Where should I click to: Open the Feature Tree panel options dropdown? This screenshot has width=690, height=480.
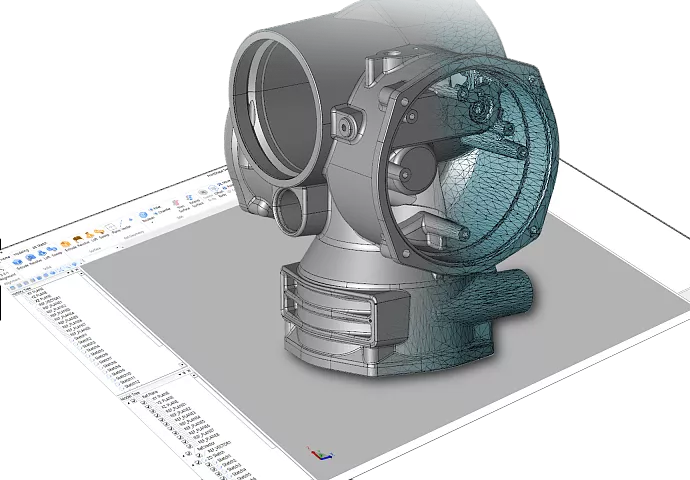68,272
